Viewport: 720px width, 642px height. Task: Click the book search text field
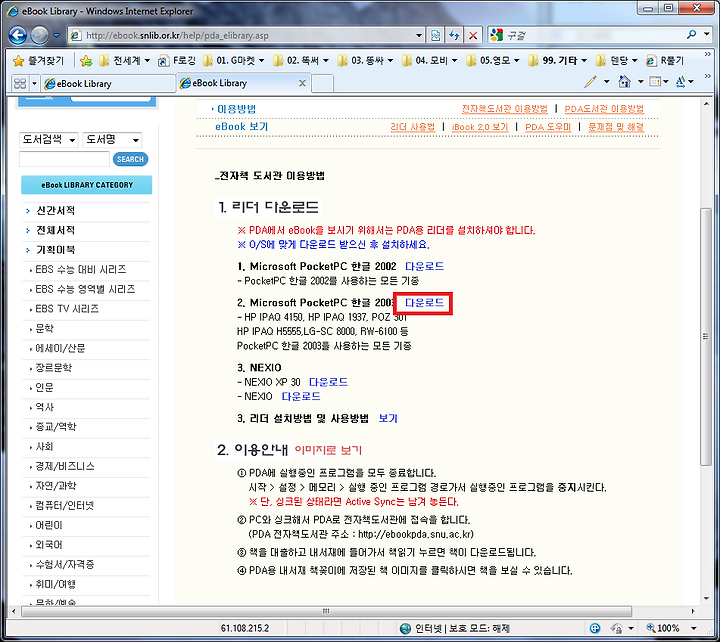[x=64, y=159]
